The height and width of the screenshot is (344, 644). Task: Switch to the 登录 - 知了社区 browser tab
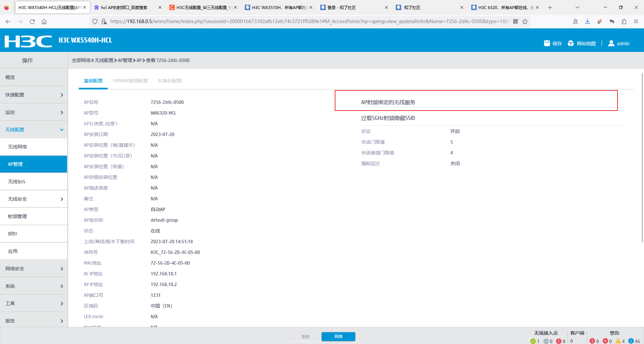click(x=354, y=7)
